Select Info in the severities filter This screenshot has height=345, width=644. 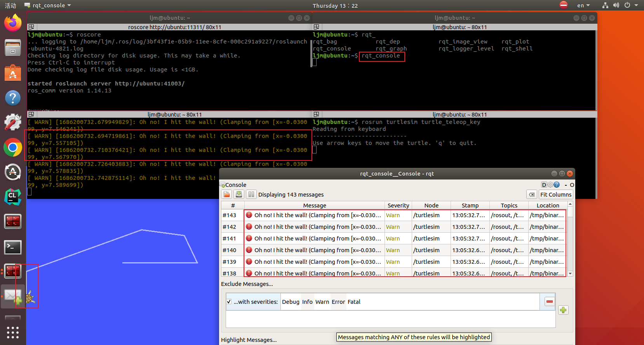(x=307, y=301)
